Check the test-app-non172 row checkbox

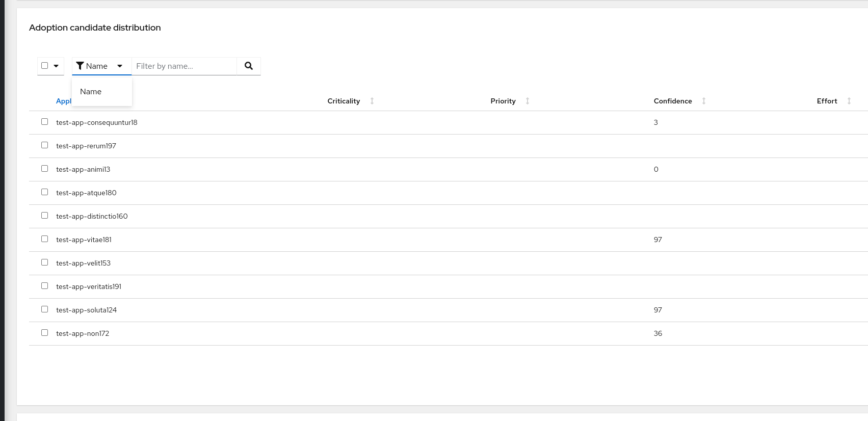coord(45,333)
